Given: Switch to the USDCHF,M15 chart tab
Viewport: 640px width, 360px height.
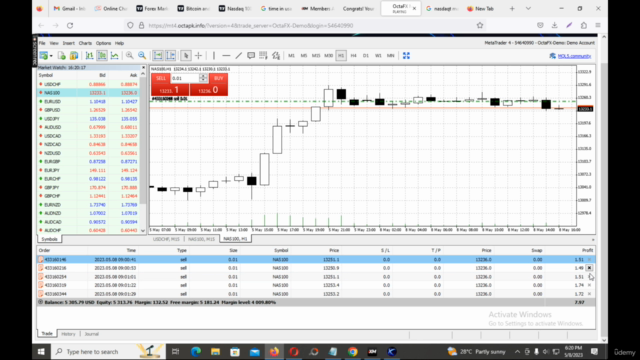Looking at the screenshot, I should click(166, 239).
